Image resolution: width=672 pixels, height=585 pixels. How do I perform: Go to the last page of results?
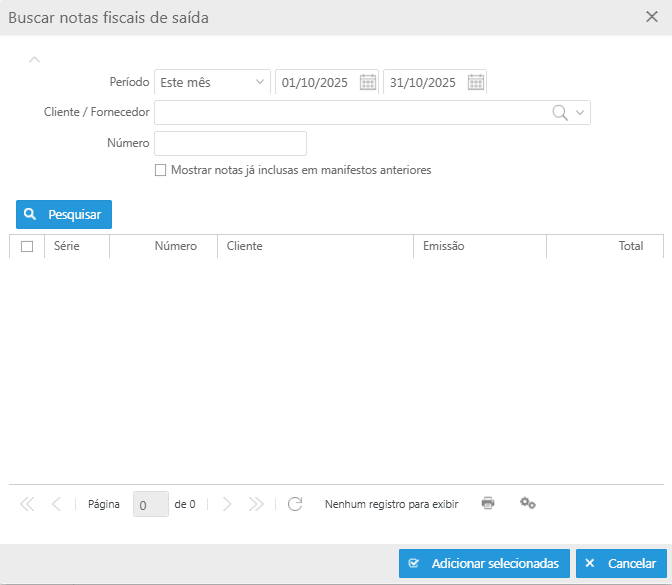point(256,504)
